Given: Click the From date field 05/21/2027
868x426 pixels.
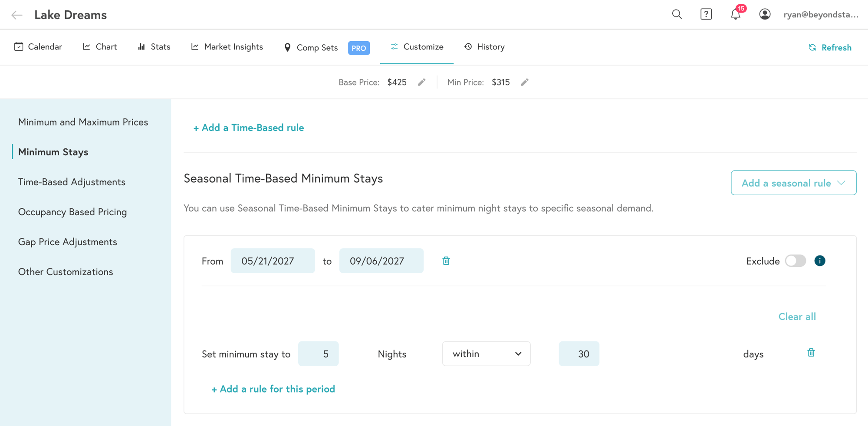Looking at the screenshot, I should pos(273,261).
